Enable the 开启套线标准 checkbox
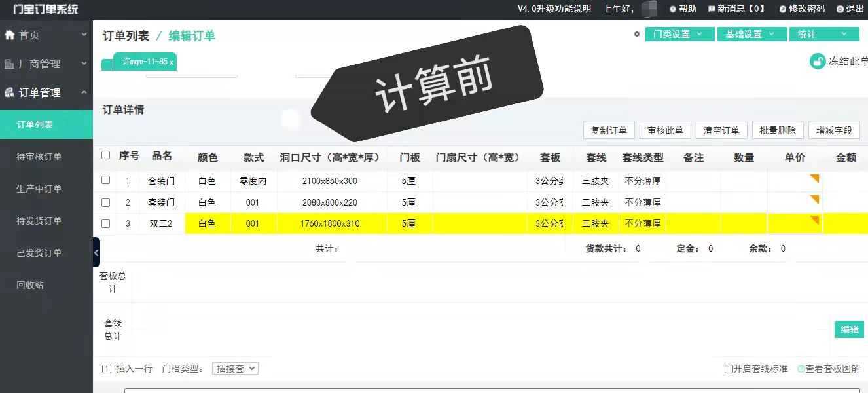868x393 pixels. tap(729, 369)
